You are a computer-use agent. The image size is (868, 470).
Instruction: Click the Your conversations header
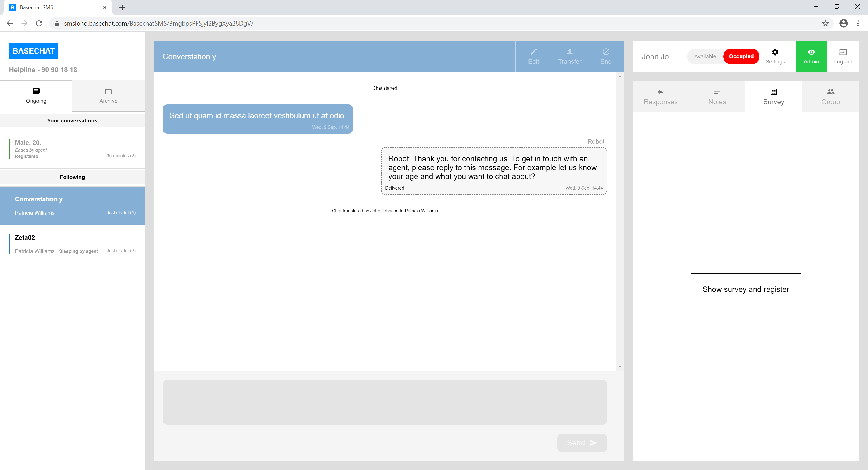(x=72, y=121)
